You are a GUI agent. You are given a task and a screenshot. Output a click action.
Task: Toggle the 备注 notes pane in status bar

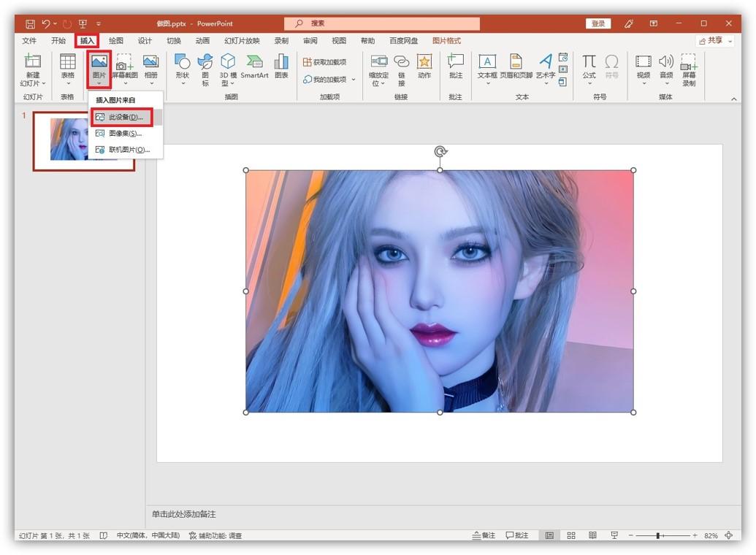pos(484,535)
